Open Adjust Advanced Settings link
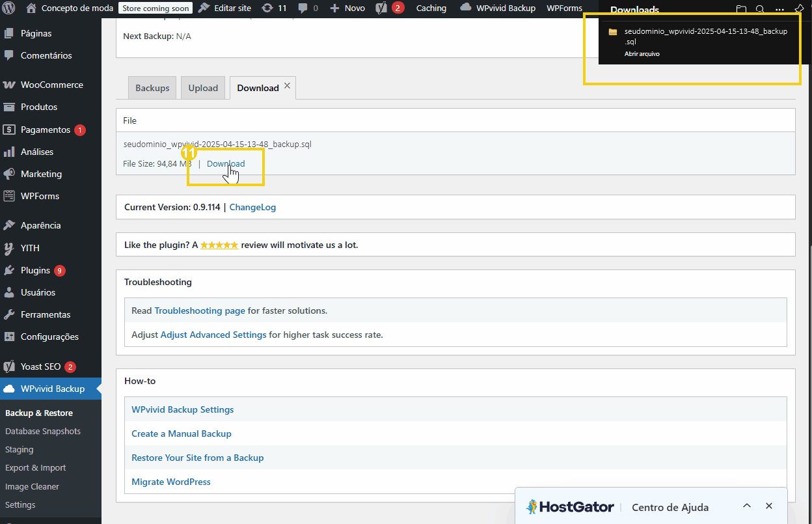The width and height of the screenshot is (812, 524). (213, 335)
